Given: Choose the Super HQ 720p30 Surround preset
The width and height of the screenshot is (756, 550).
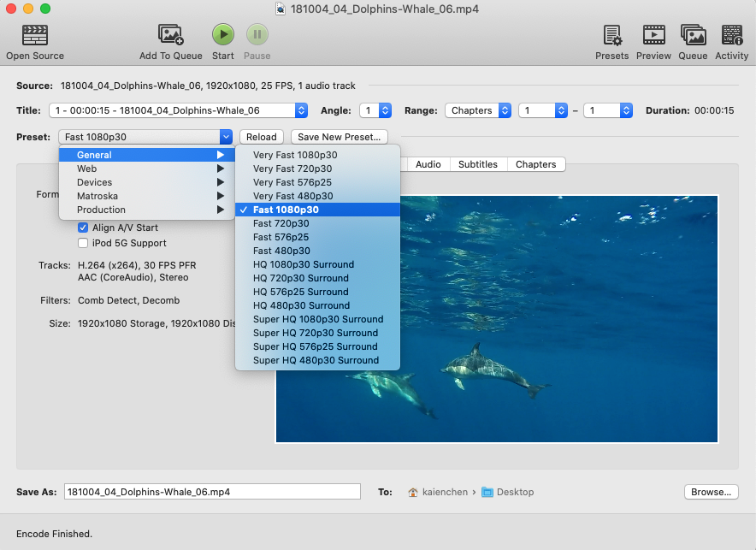Looking at the screenshot, I should [318, 333].
